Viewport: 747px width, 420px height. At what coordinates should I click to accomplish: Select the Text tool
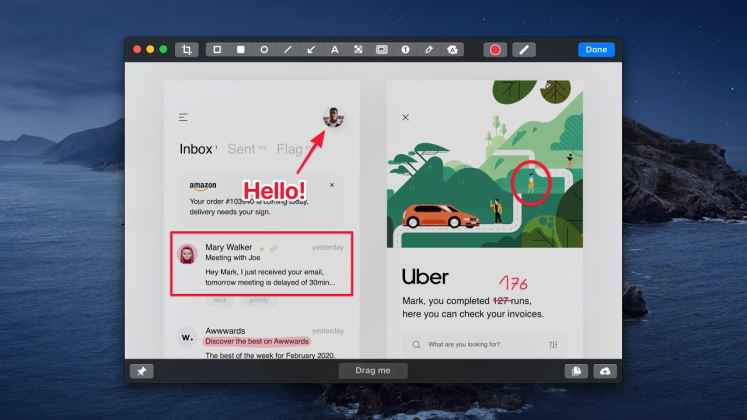(334, 49)
